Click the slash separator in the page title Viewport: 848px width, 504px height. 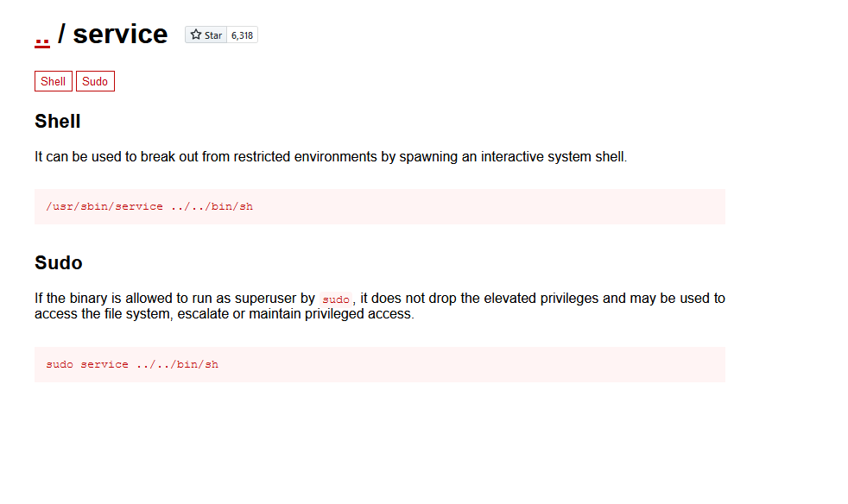tap(61, 35)
